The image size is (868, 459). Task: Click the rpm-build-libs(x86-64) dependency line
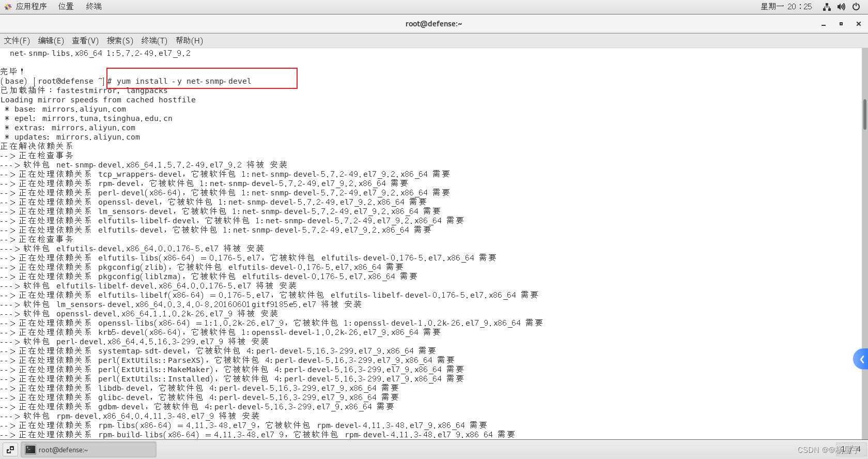pyautogui.click(x=258, y=435)
